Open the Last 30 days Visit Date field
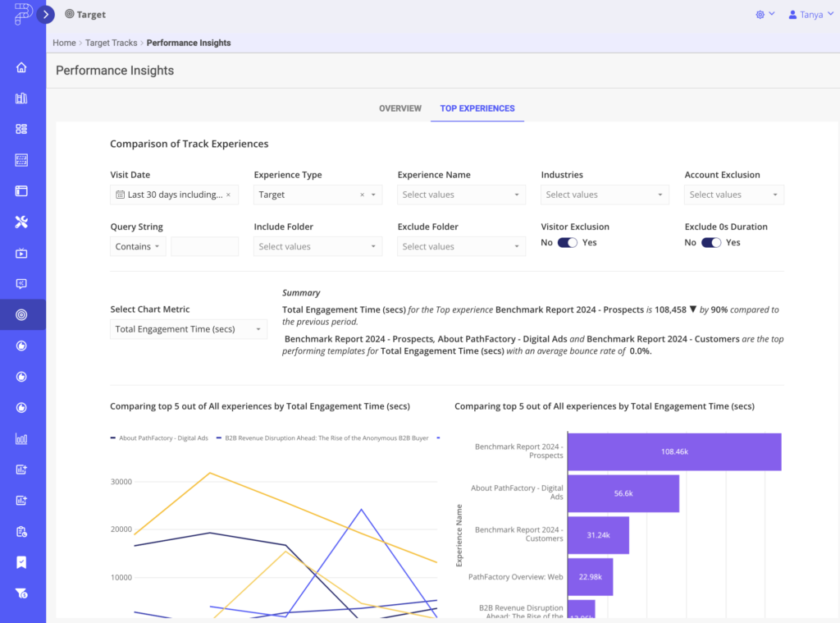Image resolution: width=840 pixels, height=623 pixels. (x=174, y=195)
